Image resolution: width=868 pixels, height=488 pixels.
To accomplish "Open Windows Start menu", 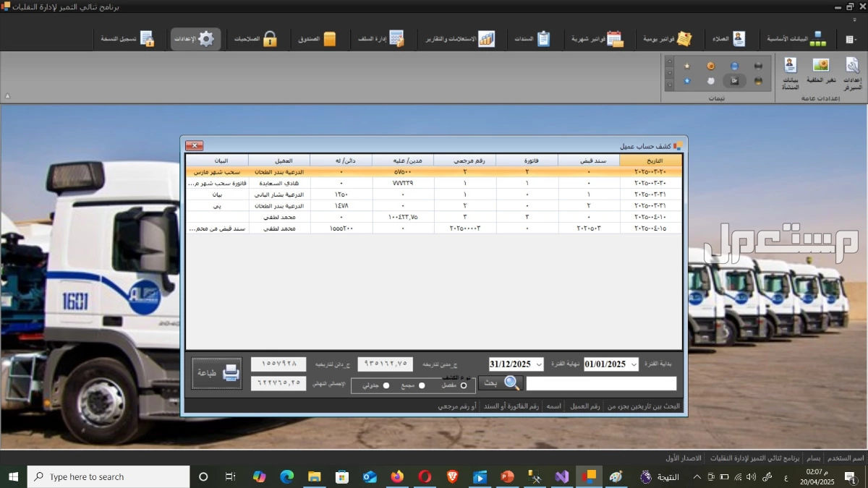I will pos(13,476).
